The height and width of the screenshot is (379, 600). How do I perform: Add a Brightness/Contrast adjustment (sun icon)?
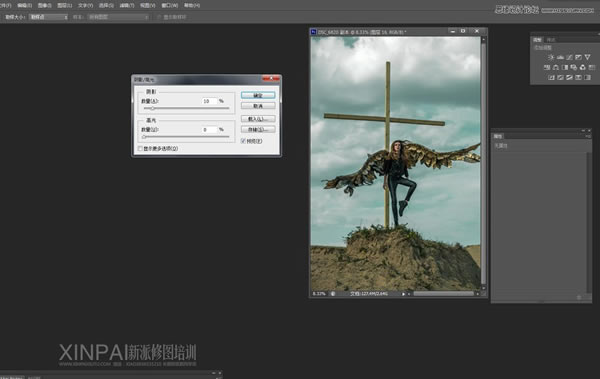tap(551, 57)
